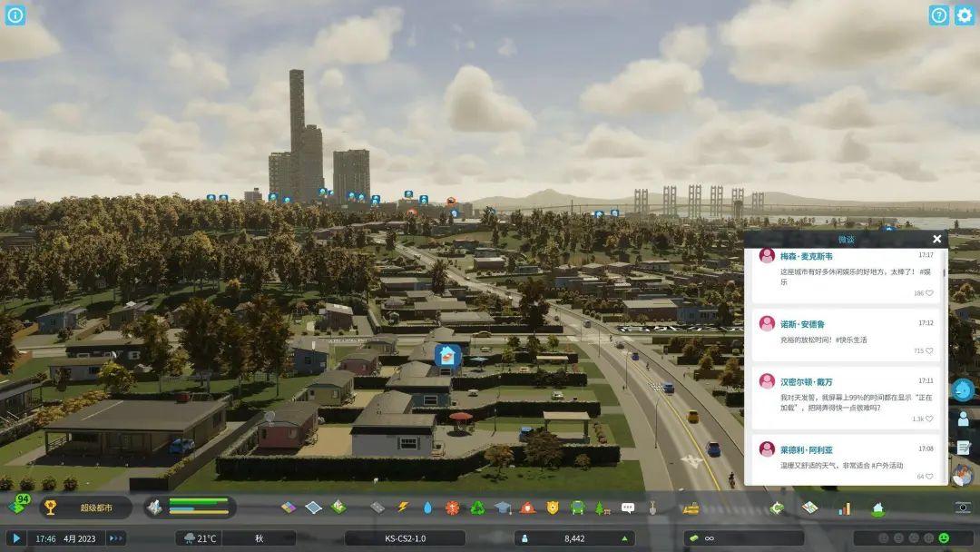Select the Roads tool icon
The height and width of the screenshot is (552, 980).
click(x=377, y=508)
